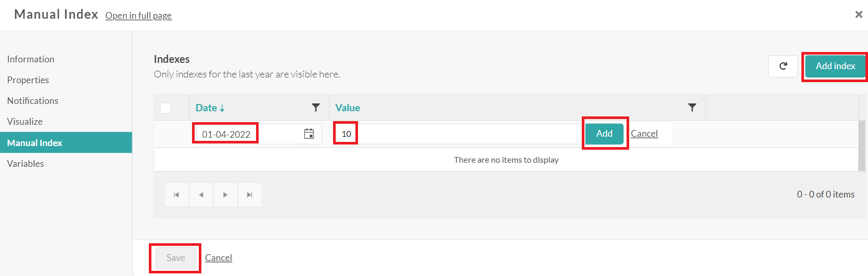Click the vertical scrollbar of the grid
Screen dimensions: 868x276
pyautogui.click(x=862, y=146)
